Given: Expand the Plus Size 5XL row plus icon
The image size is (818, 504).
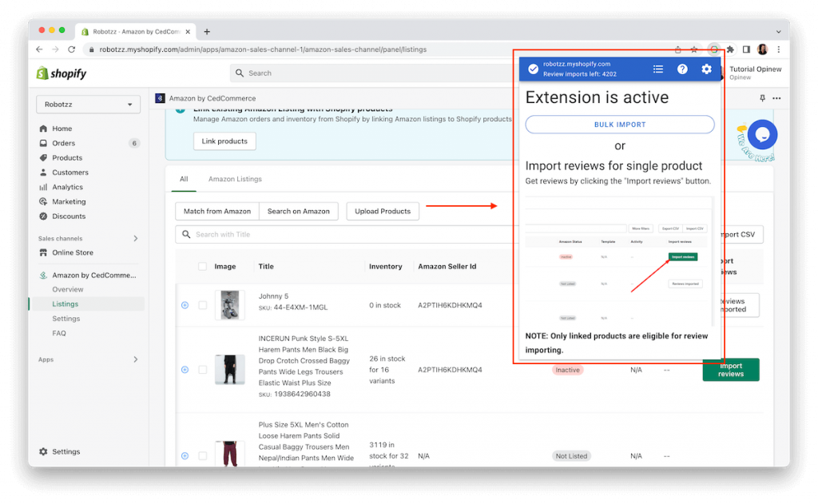Looking at the screenshot, I should pyautogui.click(x=185, y=456).
